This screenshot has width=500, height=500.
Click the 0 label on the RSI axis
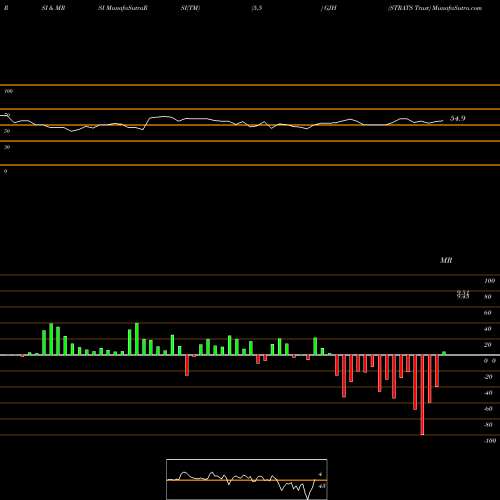point(5,171)
